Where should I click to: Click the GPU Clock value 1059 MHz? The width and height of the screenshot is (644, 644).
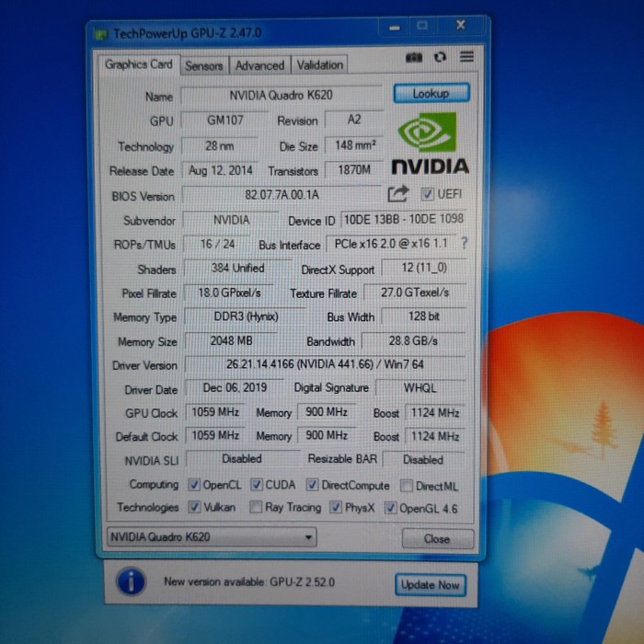tap(215, 412)
